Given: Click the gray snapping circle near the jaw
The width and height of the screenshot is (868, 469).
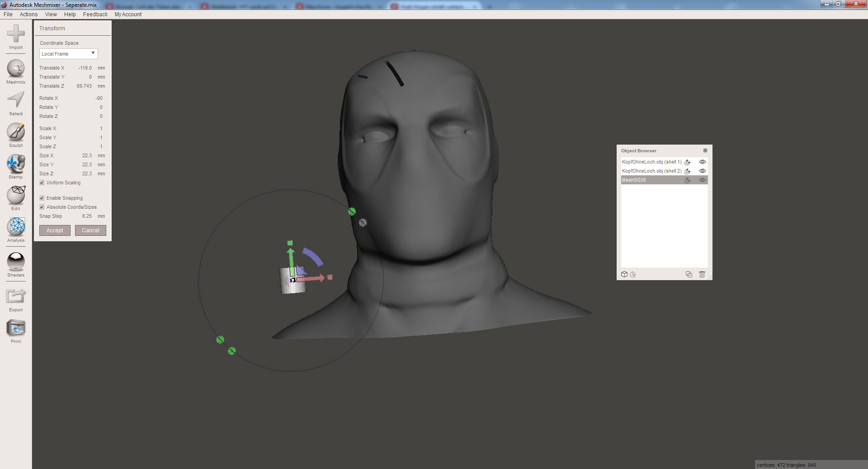Looking at the screenshot, I should pos(363,222).
